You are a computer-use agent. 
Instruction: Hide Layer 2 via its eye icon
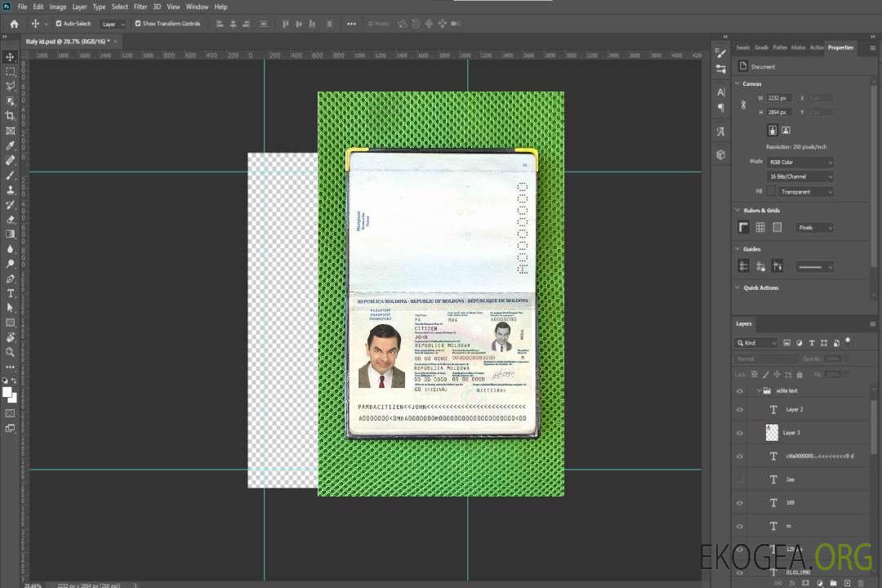click(740, 410)
